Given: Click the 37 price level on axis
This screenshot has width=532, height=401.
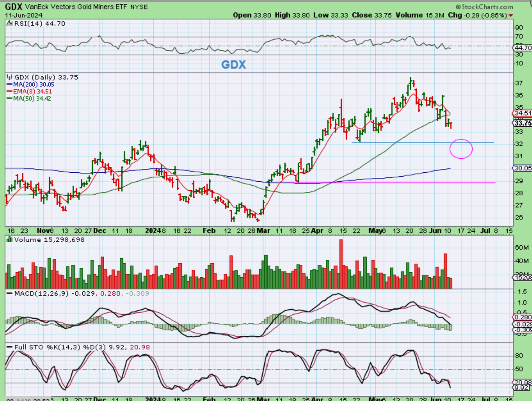Looking at the screenshot, I should 519,83.
